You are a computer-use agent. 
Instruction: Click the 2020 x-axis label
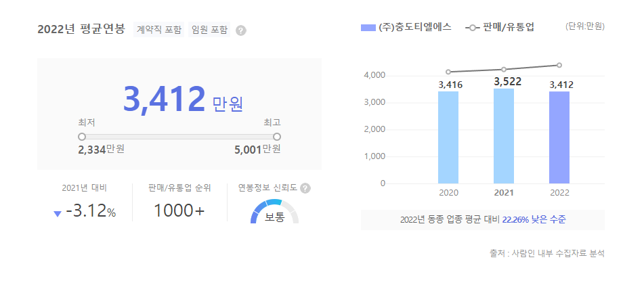(448, 192)
